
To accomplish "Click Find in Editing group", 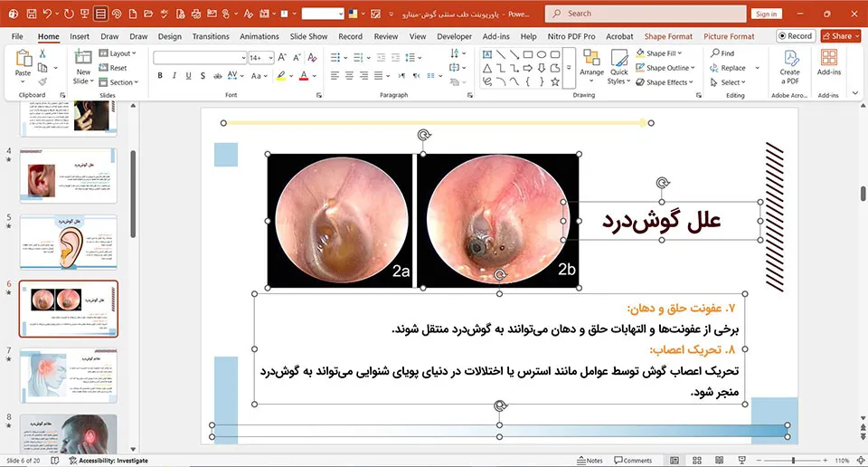I will pyautogui.click(x=722, y=53).
